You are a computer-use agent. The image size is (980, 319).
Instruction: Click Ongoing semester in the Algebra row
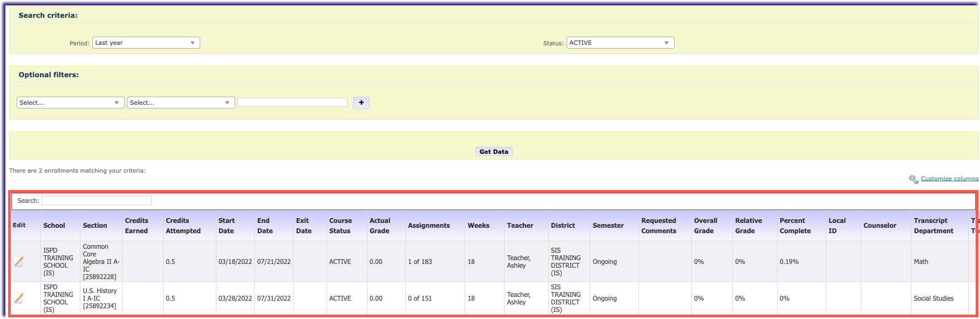(604, 262)
